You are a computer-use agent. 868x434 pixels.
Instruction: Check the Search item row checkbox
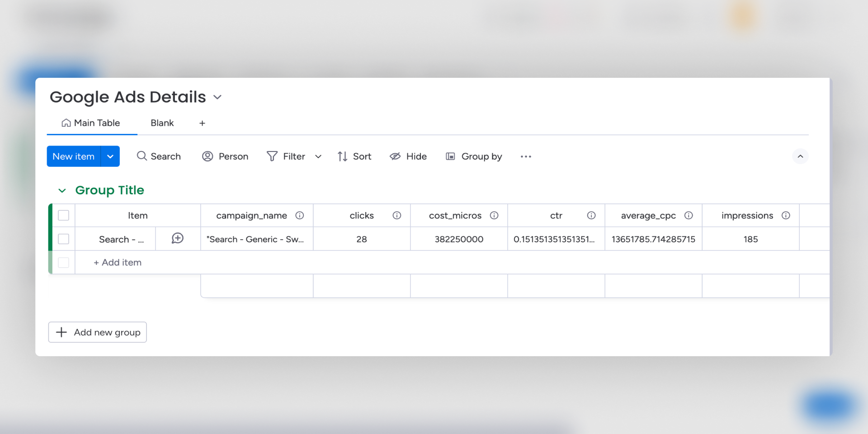(x=64, y=239)
